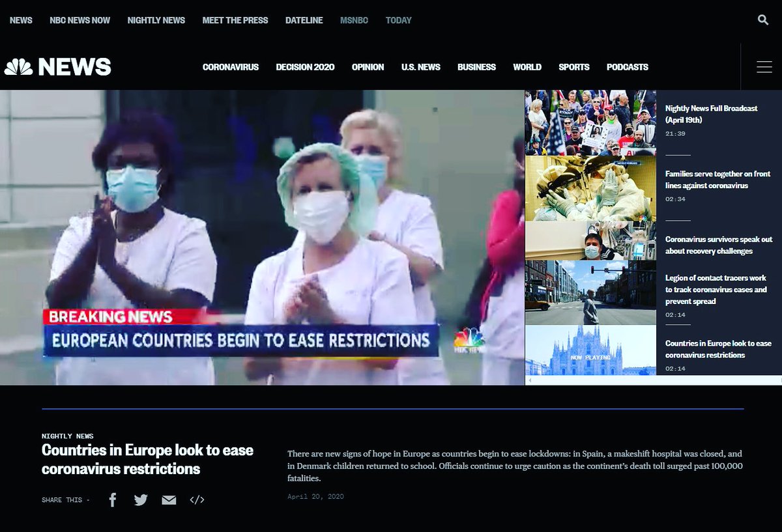Share this story on Twitter
Screen dimensions: 782x532
click(141, 500)
